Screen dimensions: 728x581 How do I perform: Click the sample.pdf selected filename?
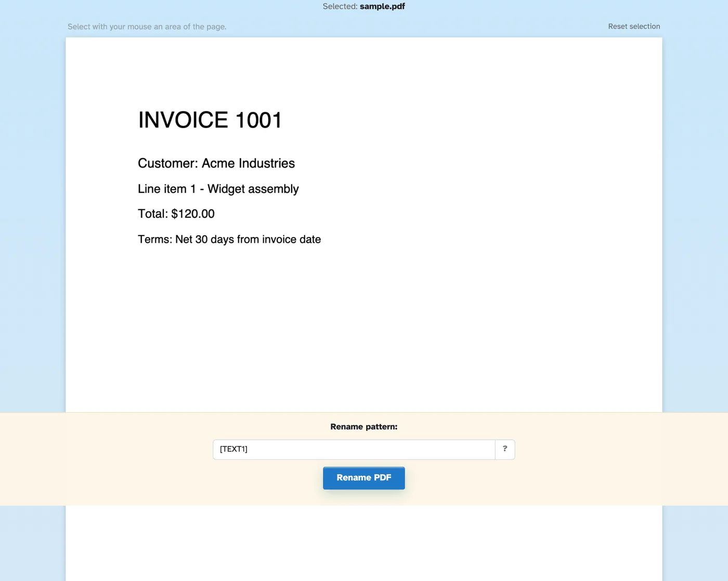pyautogui.click(x=382, y=6)
